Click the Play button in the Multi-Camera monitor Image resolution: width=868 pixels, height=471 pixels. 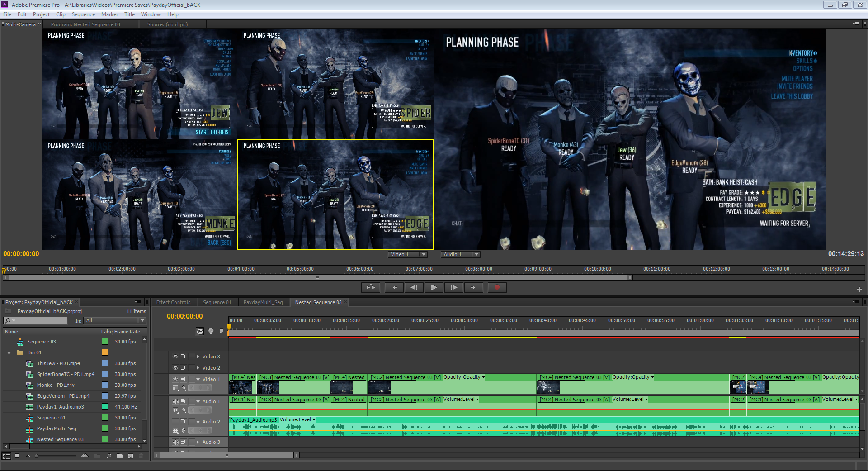pyautogui.click(x=434, y=287)
